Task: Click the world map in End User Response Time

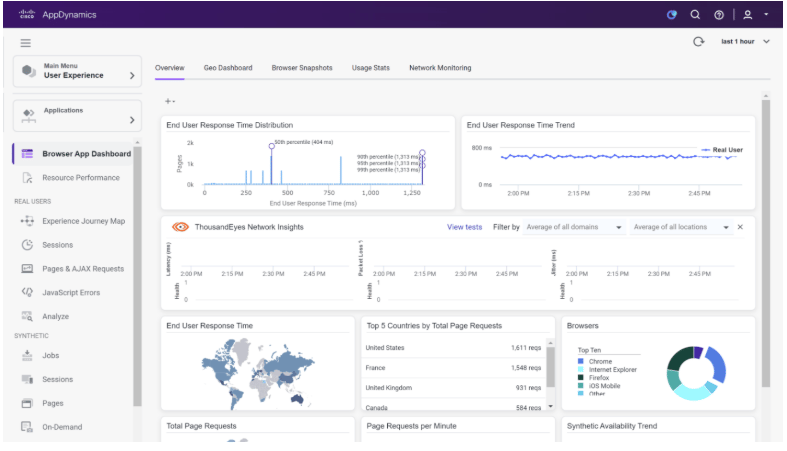Action: 258,372
